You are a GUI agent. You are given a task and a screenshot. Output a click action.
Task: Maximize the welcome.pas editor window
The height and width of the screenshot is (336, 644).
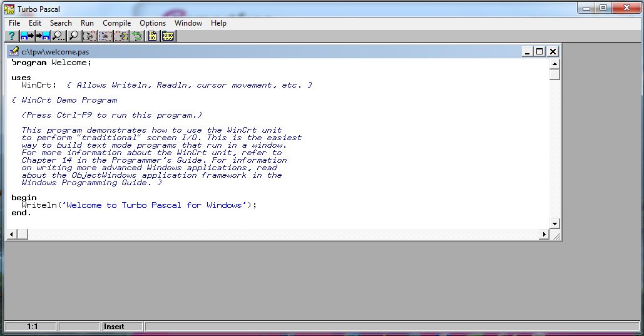point(539,51)
